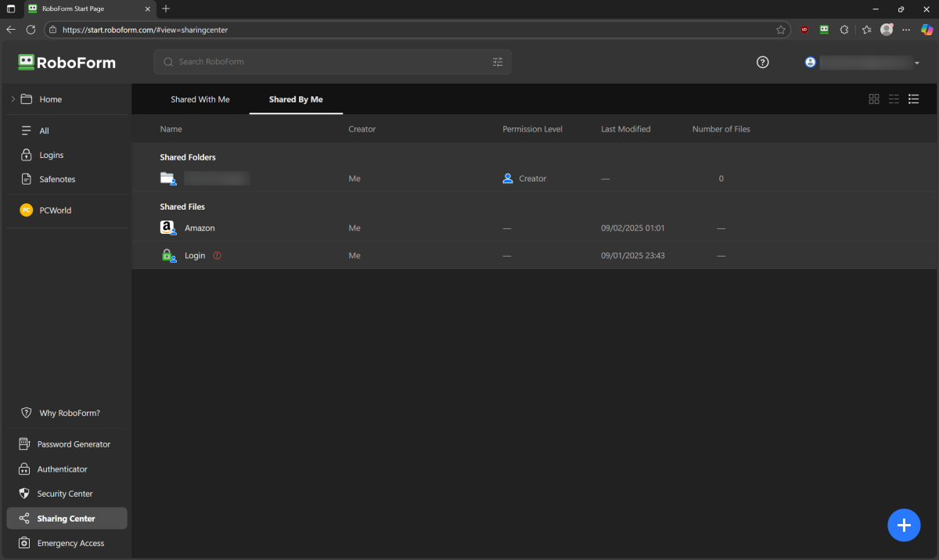Click date 09/01/2025 23:43
Screen dimensions: 939x560
tap(632, 255)
